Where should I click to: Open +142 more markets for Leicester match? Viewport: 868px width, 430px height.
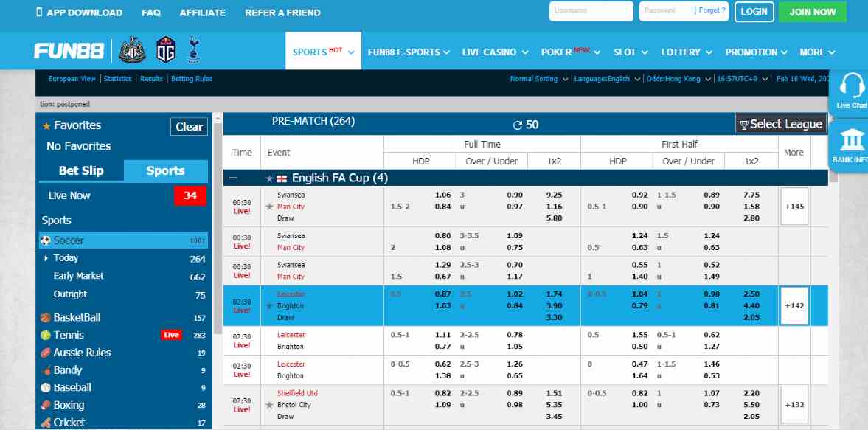pyautogui.click(x=794, y=305)
